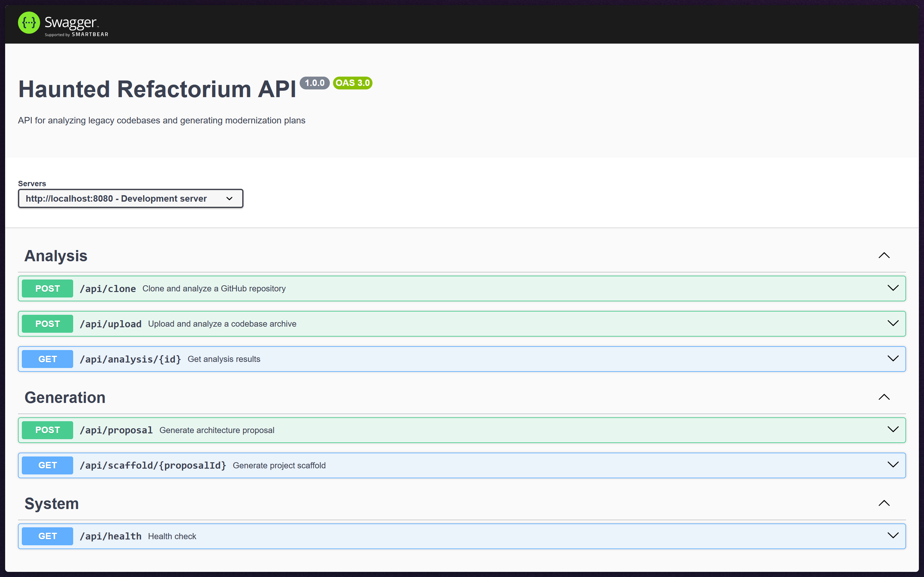
Task: Expand the /api/scaffold/{proposalId} endpoint arrow
Action: [893, 465]
